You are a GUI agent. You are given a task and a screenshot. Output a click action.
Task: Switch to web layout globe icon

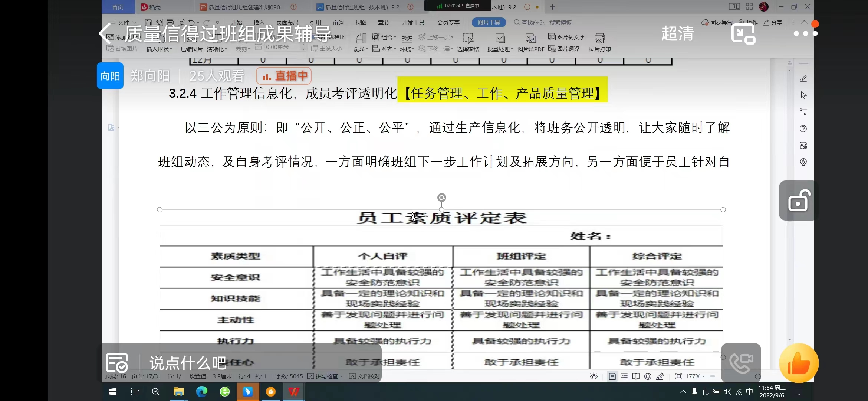pyautogui.click(x=648, y=376)
